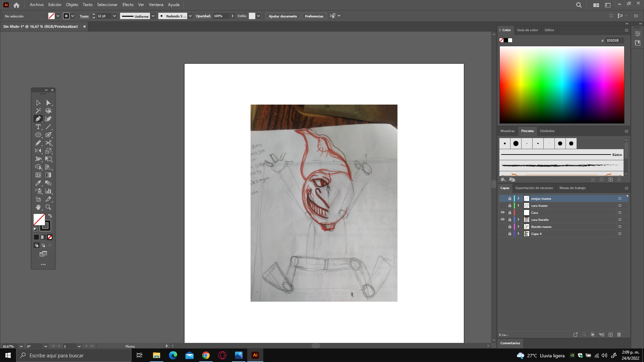Screen dimensions: 644x362
Task: Show the cara trazos layer
Action: (x=502, y=206)
